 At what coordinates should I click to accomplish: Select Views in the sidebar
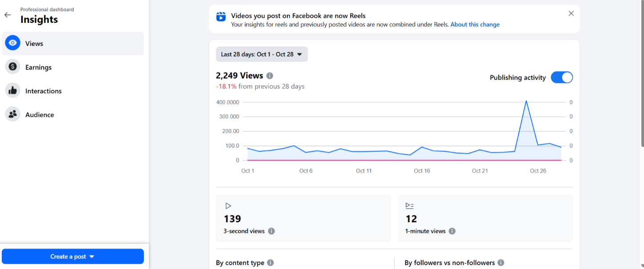point(73,43)
